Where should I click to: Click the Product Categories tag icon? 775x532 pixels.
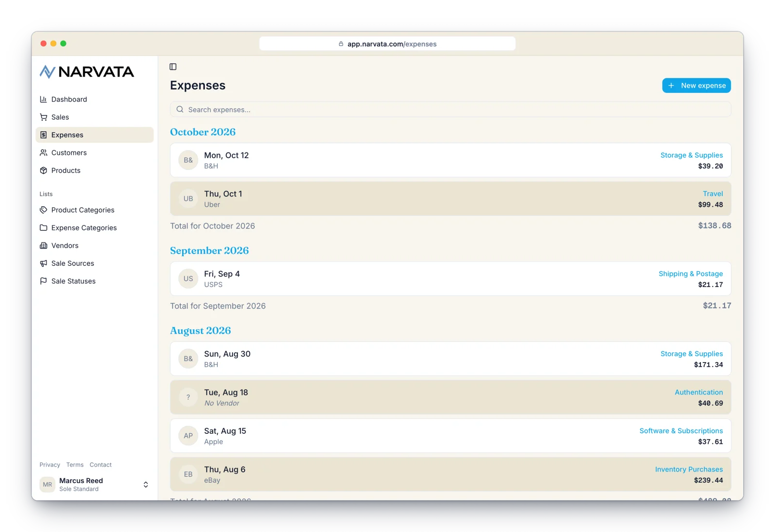point(44,210)
